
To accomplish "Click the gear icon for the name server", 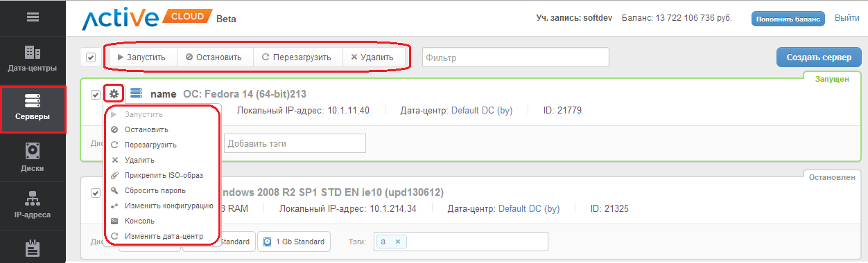I will pos(114,93).
